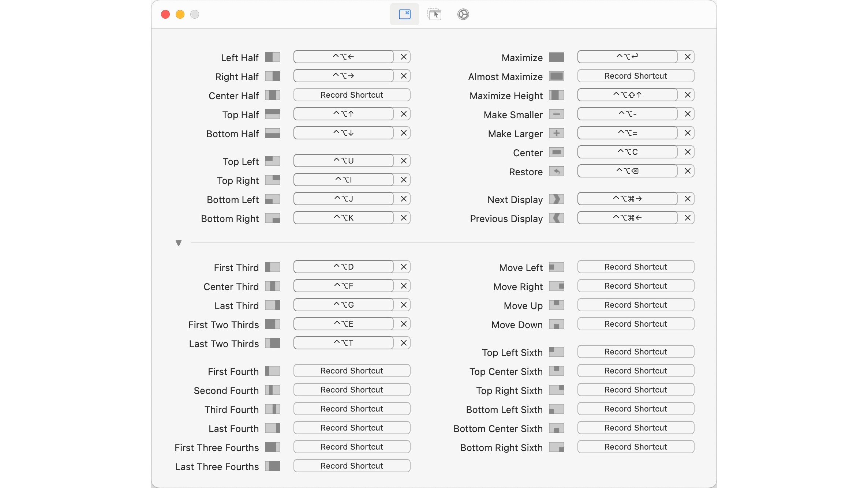Image resolution: width=868 pixels, height=488 pixels.
Task: Click the Make Larger plus icon
Action: coord(557,133)
